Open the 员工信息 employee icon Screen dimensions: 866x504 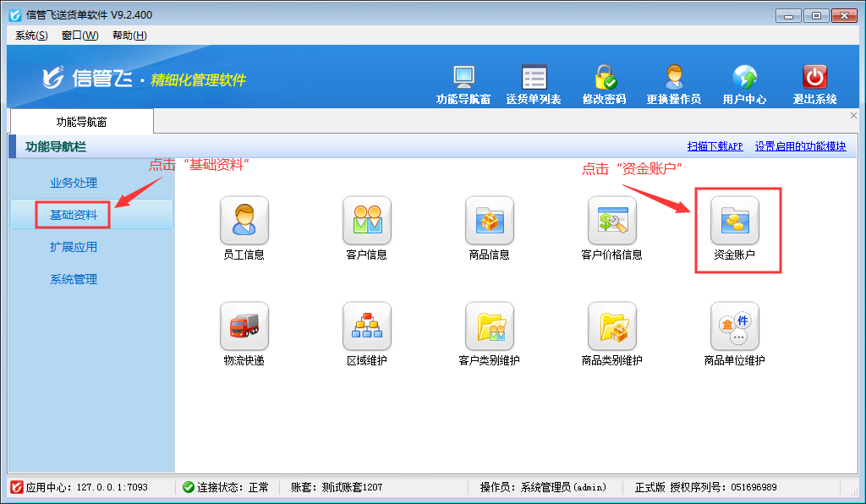(x=244, y=221)
